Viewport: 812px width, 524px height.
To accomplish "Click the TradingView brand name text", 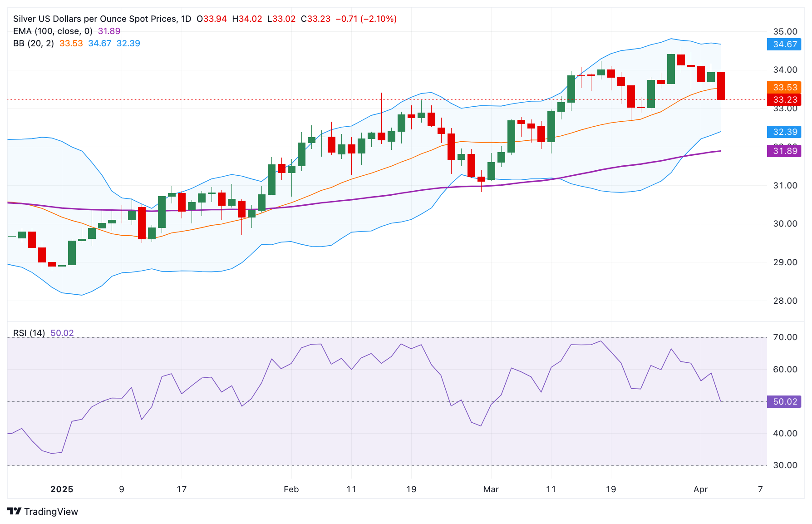I will coord(51,512).
